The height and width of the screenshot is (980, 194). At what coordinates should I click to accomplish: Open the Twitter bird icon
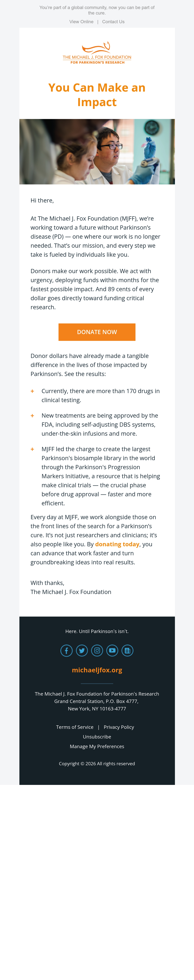tap(82, 651)
